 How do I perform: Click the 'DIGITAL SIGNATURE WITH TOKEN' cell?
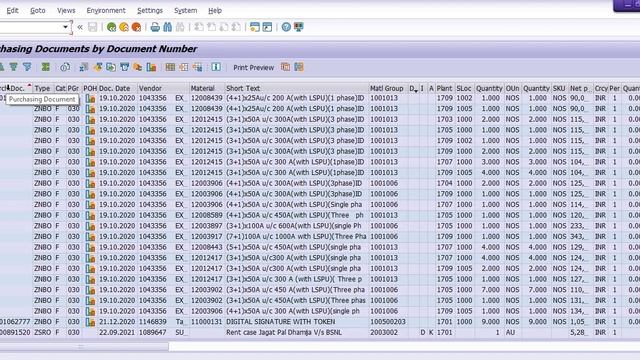296,322
